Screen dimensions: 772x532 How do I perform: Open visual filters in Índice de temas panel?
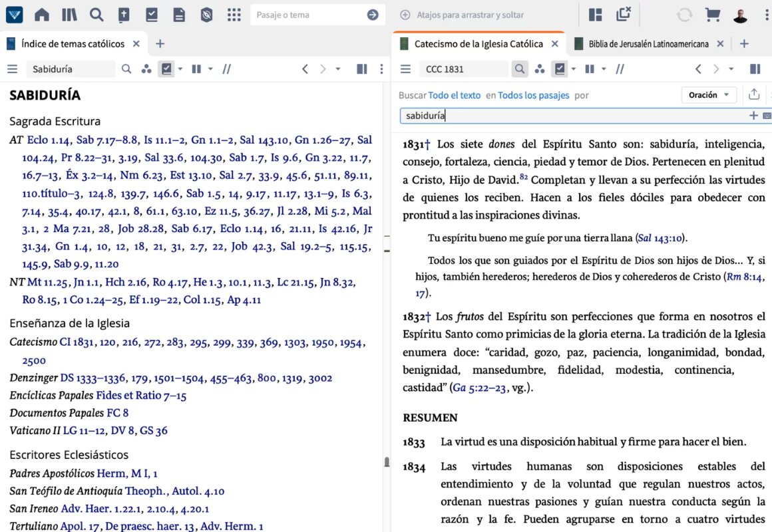146,69
